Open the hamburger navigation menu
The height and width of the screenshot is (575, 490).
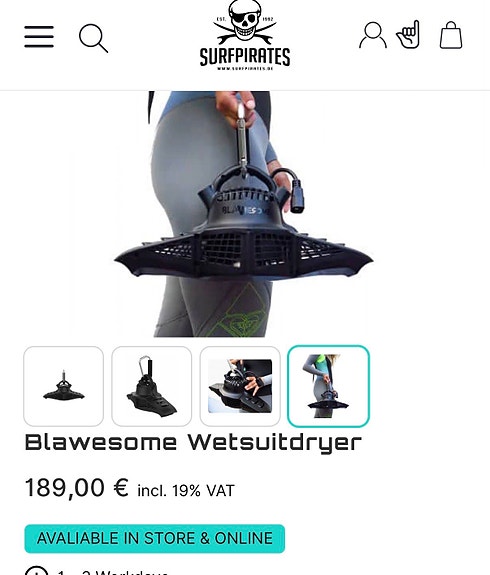[x=39, y=37]
